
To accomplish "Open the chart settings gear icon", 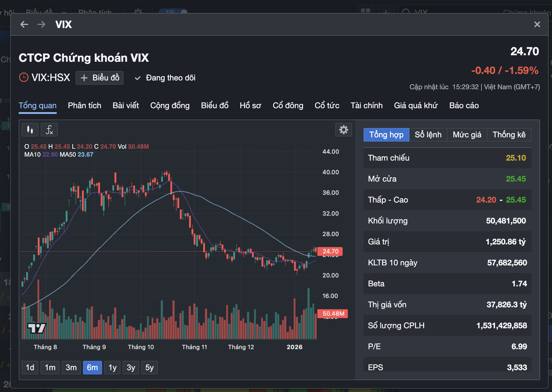I will (x=343, y=130).
